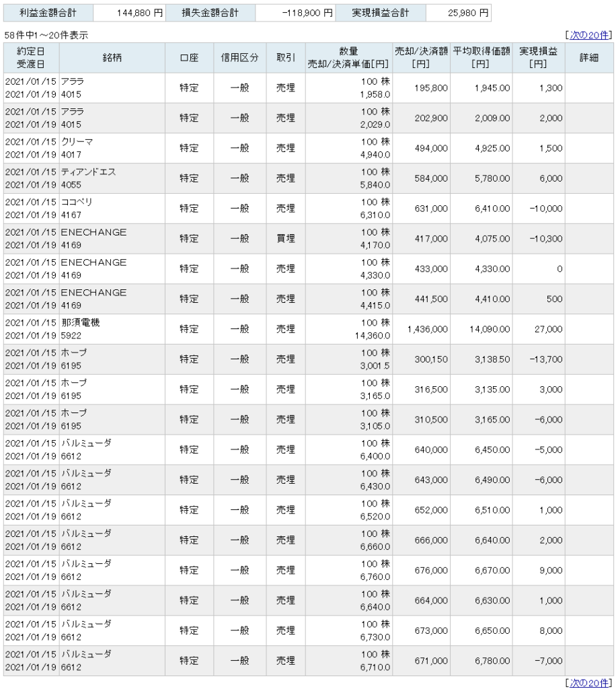616x689 pixels.
Task: Select the ティアンドエス 4055 row name
Action: click(88, 178)
